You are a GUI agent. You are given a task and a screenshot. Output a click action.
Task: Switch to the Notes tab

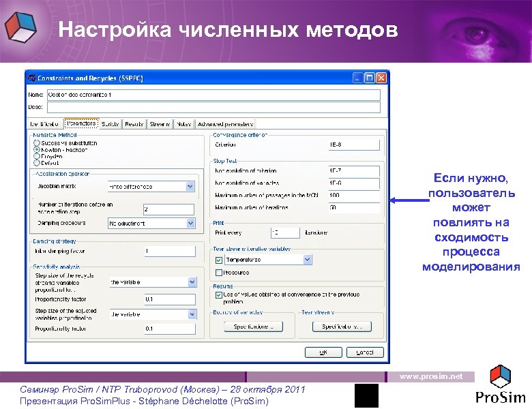[184, 124]
